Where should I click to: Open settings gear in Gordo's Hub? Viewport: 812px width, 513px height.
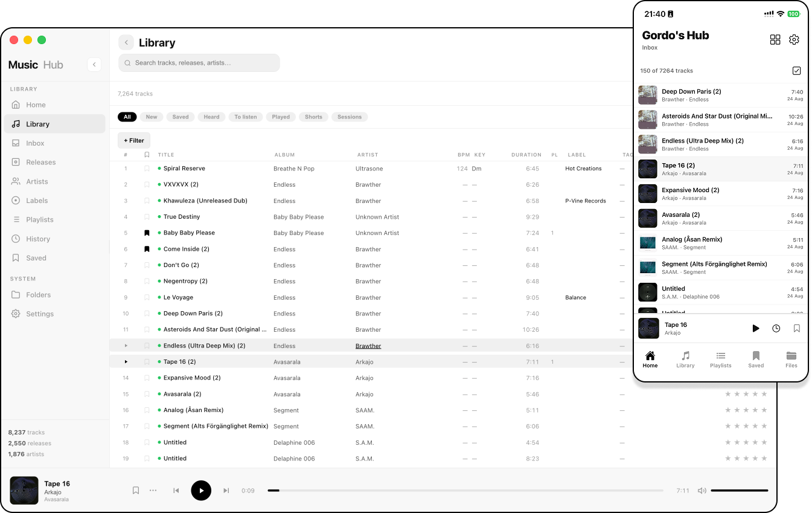point(794,40)
